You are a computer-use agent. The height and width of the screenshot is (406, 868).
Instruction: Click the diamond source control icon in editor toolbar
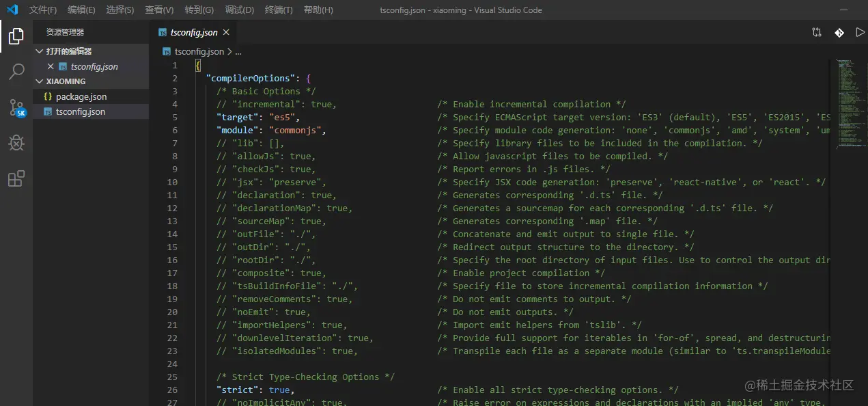coord(839,32)
